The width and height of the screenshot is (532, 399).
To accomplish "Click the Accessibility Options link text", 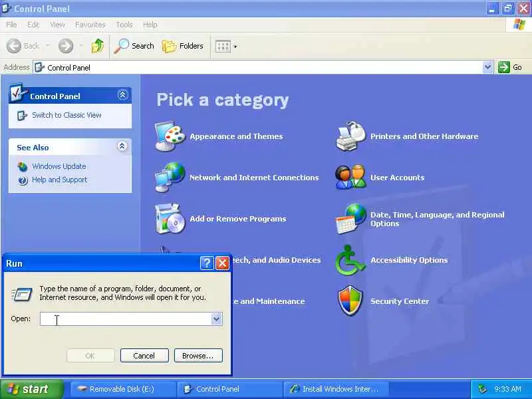I will (409, 260).
